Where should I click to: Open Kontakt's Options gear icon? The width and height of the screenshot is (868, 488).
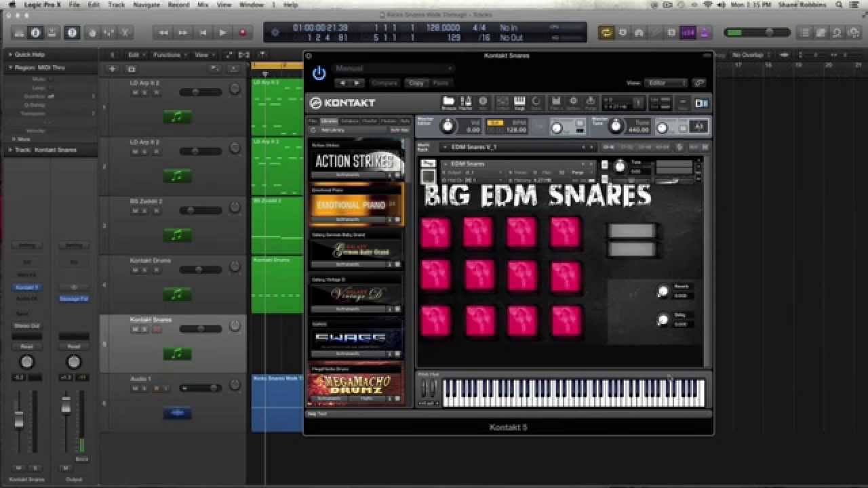pyautogui.click(x=573, y=102)
